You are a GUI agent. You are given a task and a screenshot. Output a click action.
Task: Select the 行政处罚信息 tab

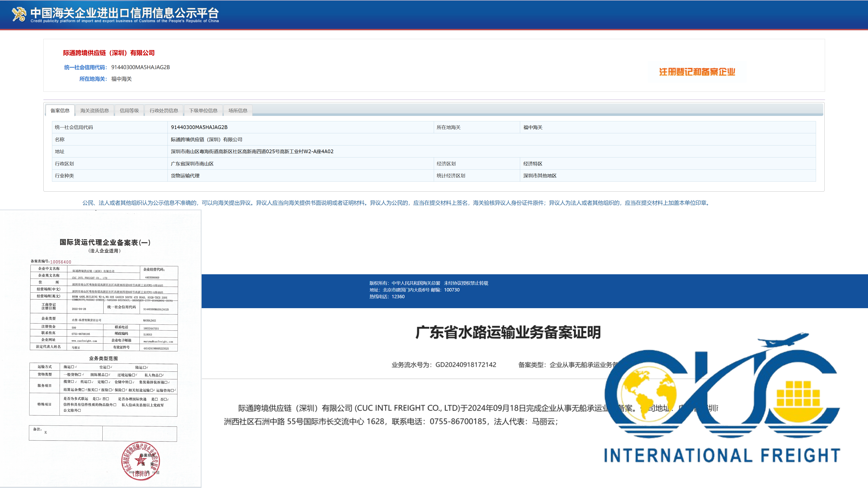[x=164, y=110]
